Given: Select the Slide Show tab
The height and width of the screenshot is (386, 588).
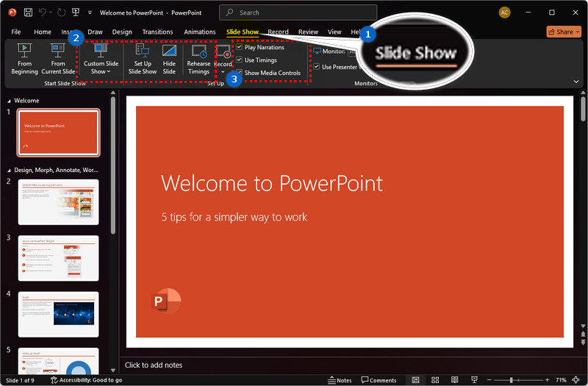Looking at the screenshot, I should (x=243, y=32).
